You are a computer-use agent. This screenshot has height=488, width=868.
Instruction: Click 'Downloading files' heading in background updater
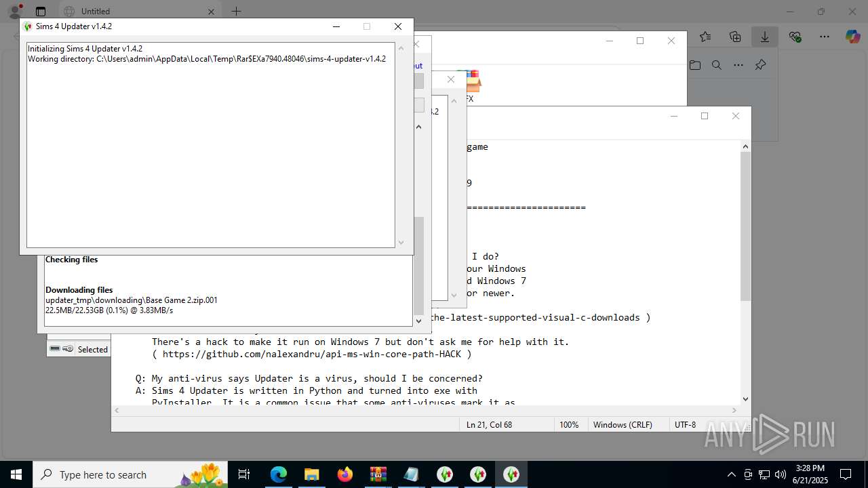pyautogui.click(x=79, y=290)
